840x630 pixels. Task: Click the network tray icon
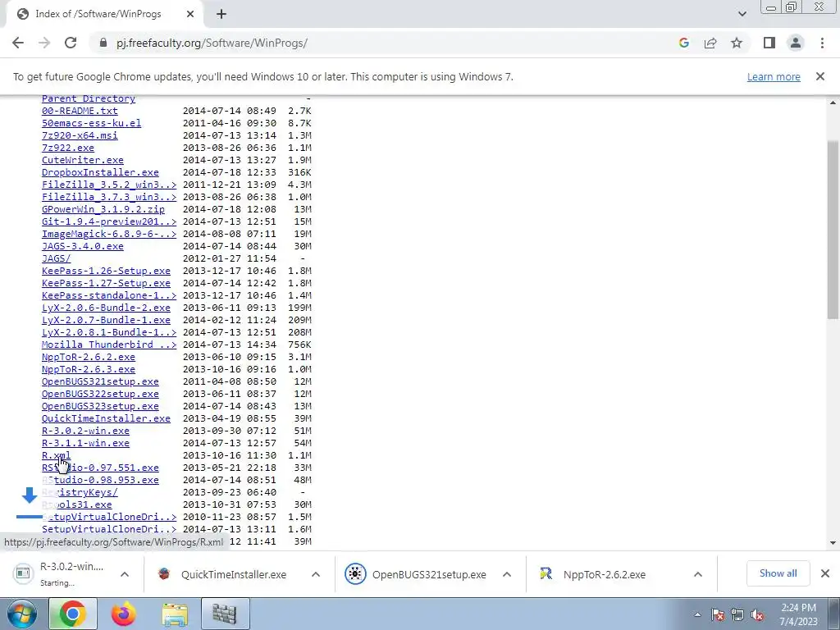[x=737, y=615]
